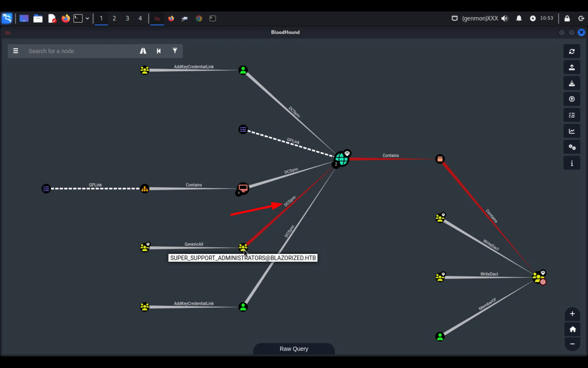This screenshot has height=368, width=588.
Task: Click the top AddKeyCredentialLink edge label
Action: [x=194, y=67]
